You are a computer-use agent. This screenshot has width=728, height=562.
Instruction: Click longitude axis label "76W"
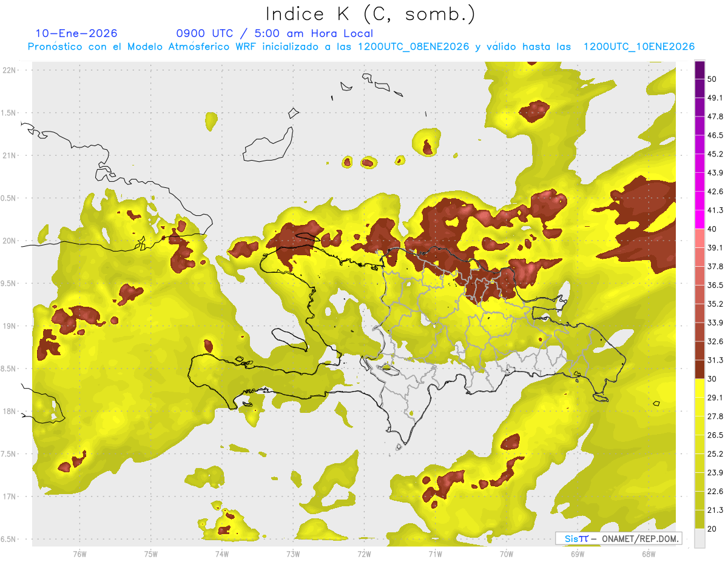(79, 554)
